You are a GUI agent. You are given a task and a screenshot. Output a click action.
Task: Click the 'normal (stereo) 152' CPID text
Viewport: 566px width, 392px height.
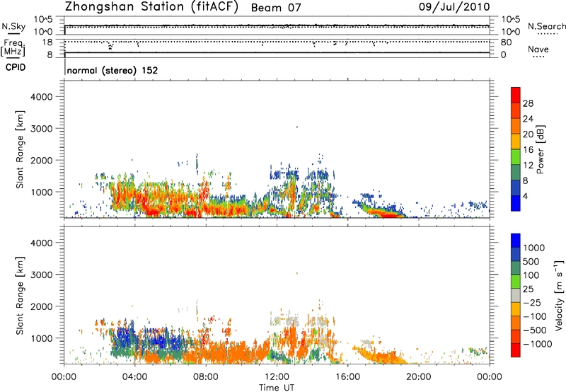pyautogui.click(x=112, y=70)
